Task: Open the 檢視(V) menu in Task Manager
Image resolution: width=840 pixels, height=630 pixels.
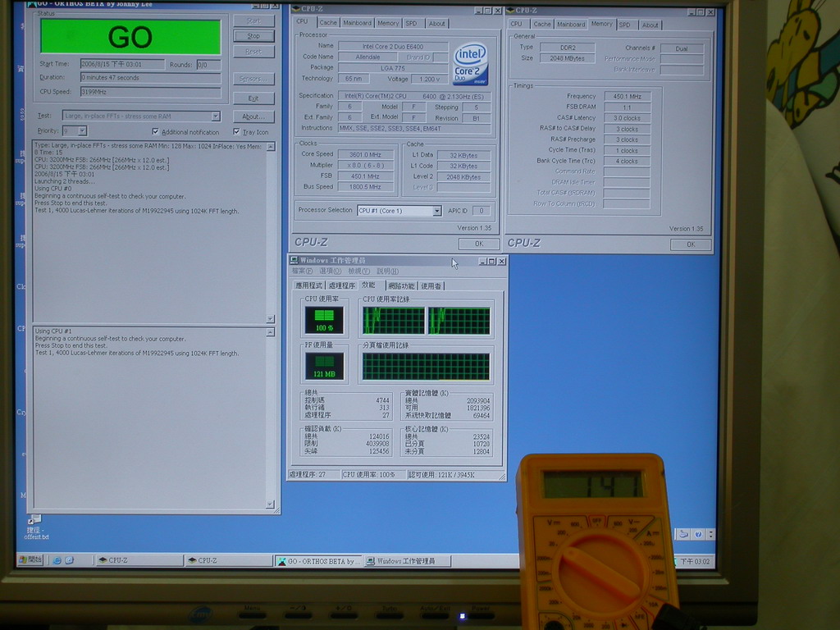Action: 359,271
